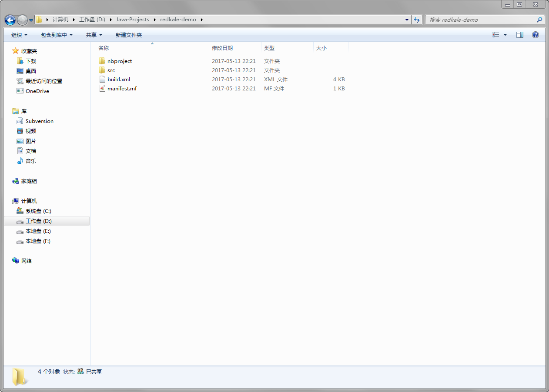Click the Back navigation arrow button

(10, 20)
